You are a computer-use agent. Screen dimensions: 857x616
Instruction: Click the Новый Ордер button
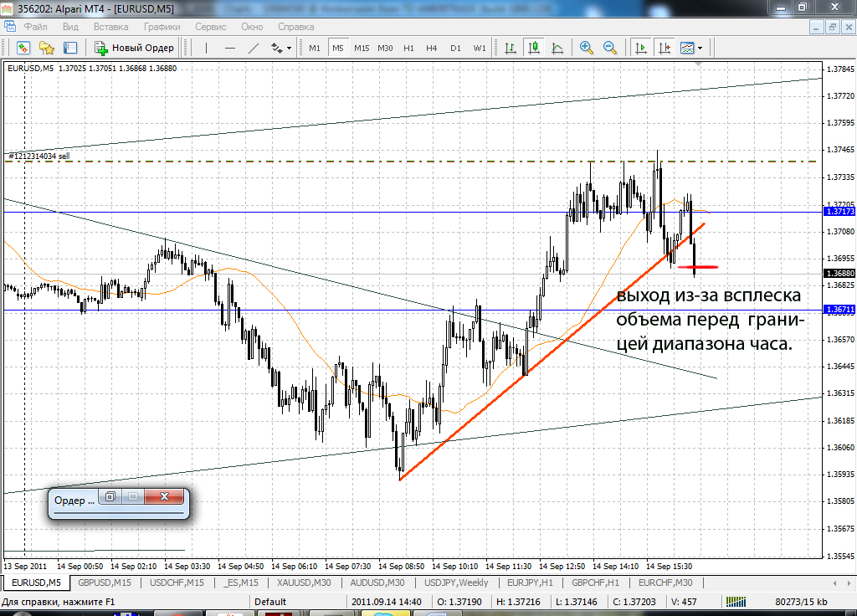[135, 48]
